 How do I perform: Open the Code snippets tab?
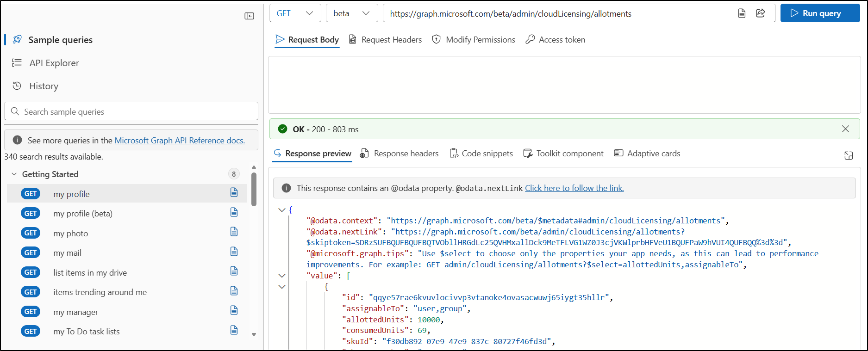pyautogui.click(x=481, y=154)
